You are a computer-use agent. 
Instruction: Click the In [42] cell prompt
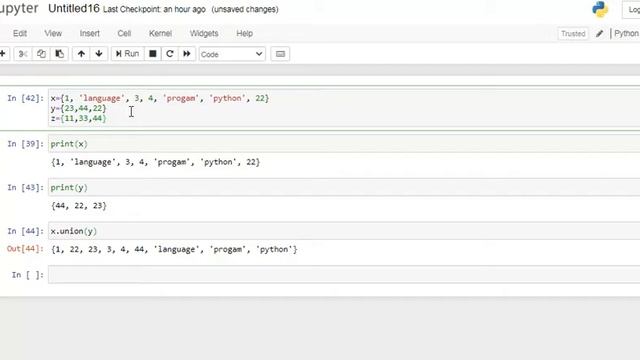[25, 98]
